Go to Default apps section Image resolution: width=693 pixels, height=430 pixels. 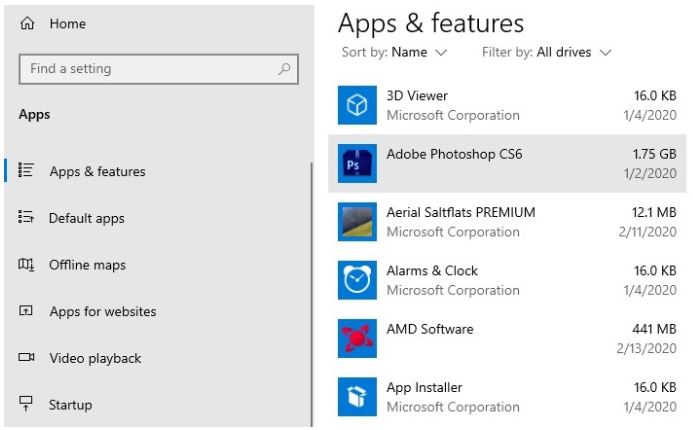point(87,218)
